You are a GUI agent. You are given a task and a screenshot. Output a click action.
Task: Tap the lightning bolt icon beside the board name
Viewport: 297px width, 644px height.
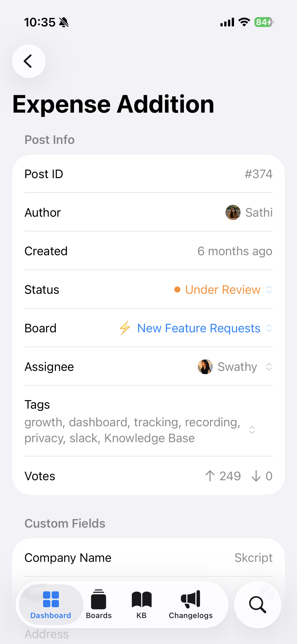(125, 328)
